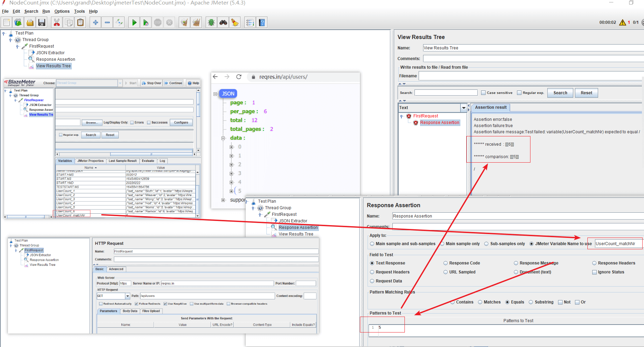Click the Paste clipboard icon
The width and height of the screenshot is (644, 347).
(80, 23)
